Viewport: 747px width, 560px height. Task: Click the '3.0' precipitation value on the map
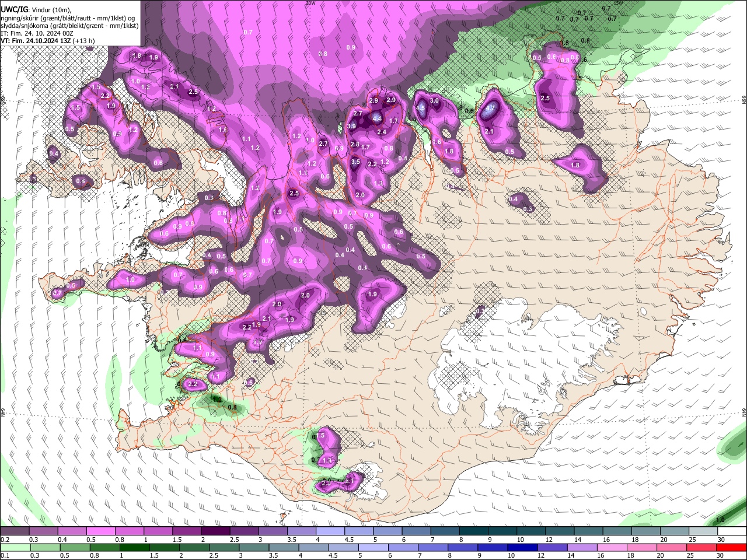tap(434, 100)
